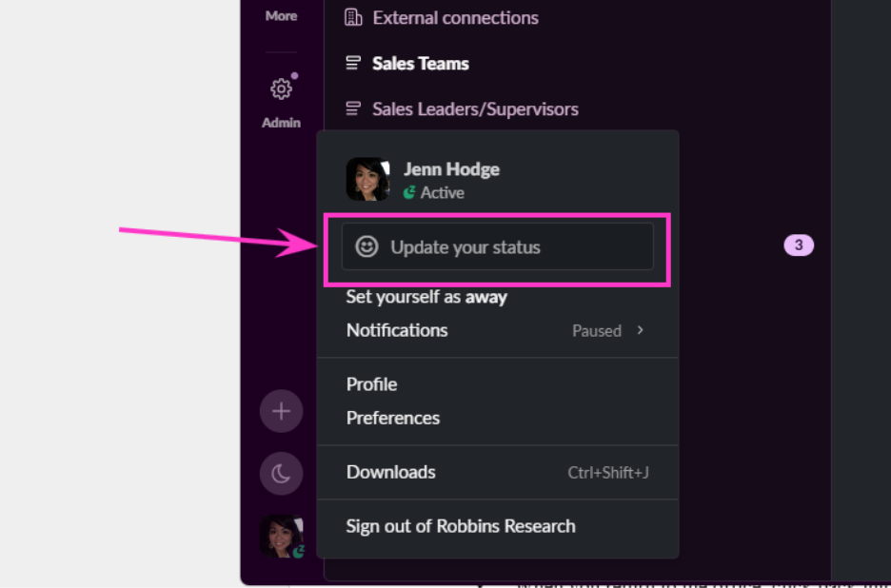Expand the Notifications submenu chevron
This screenshot has width=891, height=588.
tap(641, 330)
